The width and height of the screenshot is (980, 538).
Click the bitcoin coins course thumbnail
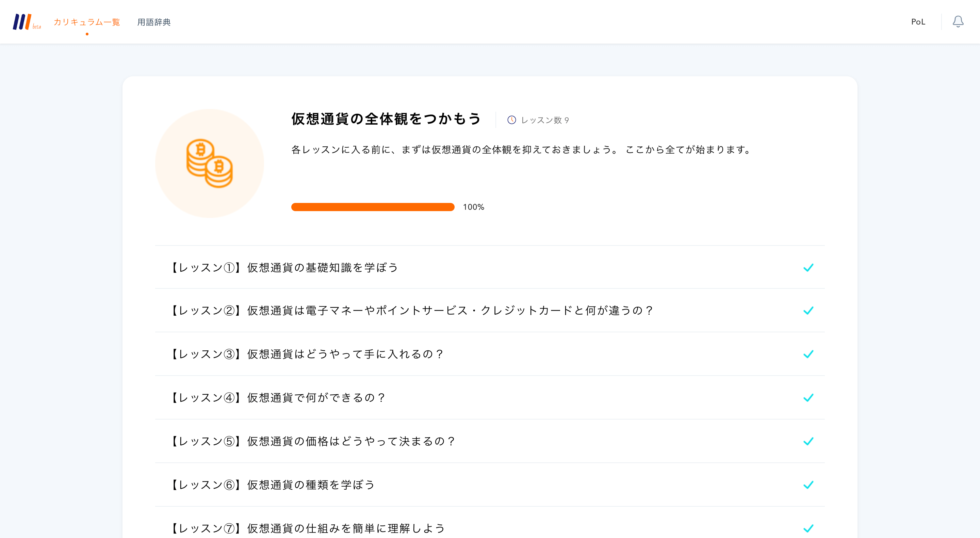[x=209, y=163]
